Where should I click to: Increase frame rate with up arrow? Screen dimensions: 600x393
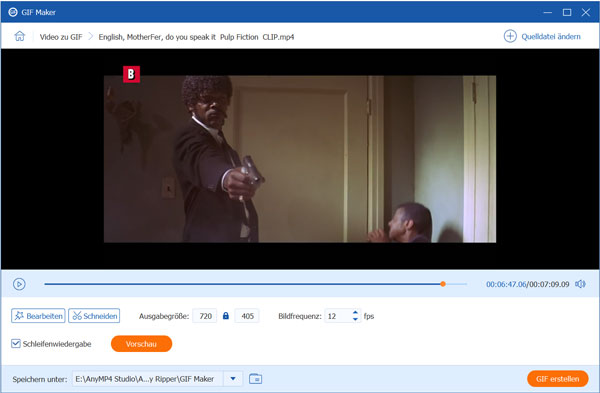[x=355, y=313]
